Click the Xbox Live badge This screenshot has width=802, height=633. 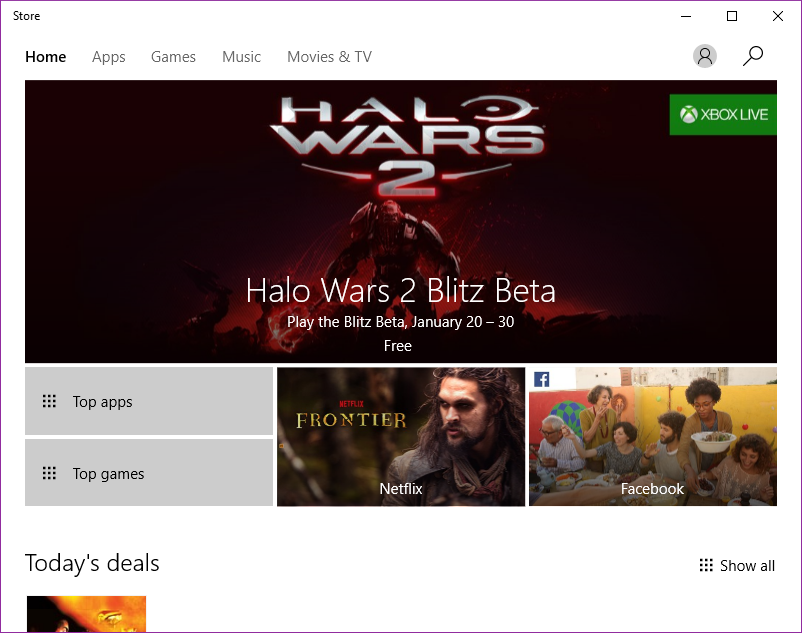[723, 115]
